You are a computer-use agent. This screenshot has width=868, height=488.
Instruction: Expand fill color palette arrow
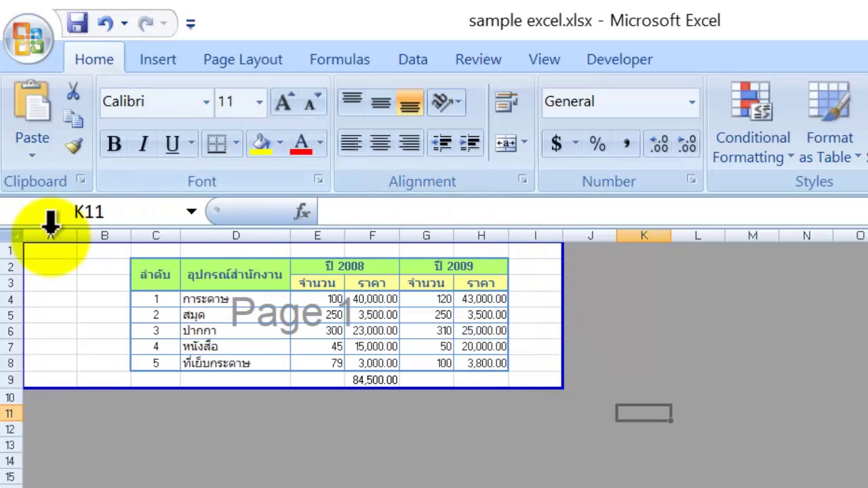tap(279, 144)
